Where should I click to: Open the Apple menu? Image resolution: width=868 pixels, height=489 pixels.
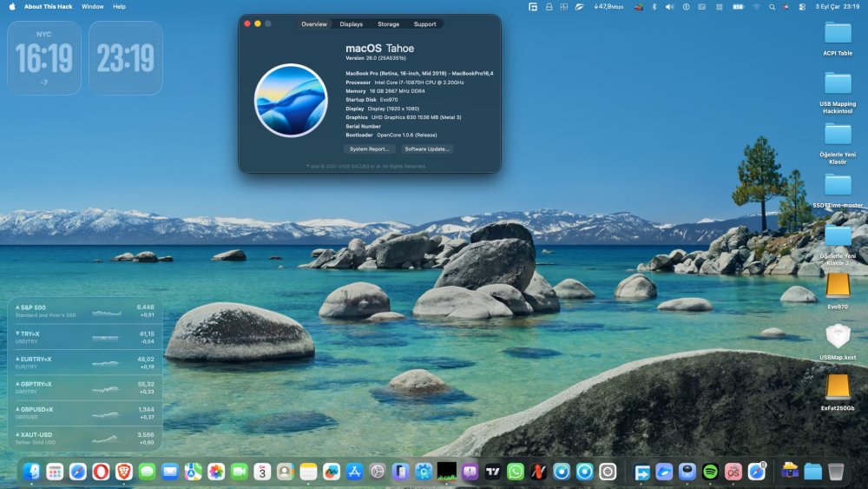pos(12,7)
